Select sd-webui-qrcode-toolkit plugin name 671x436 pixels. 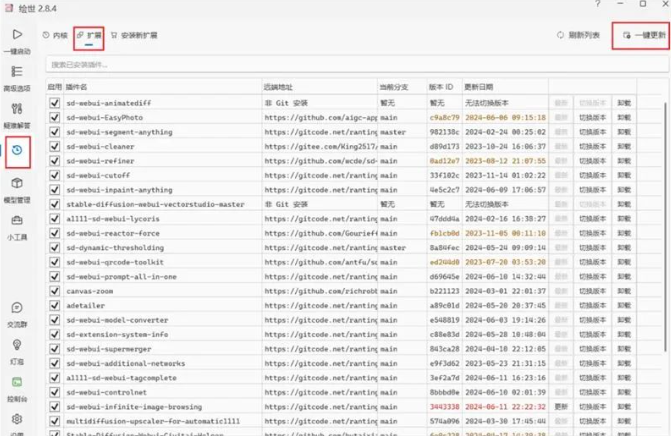pos(115,262)
